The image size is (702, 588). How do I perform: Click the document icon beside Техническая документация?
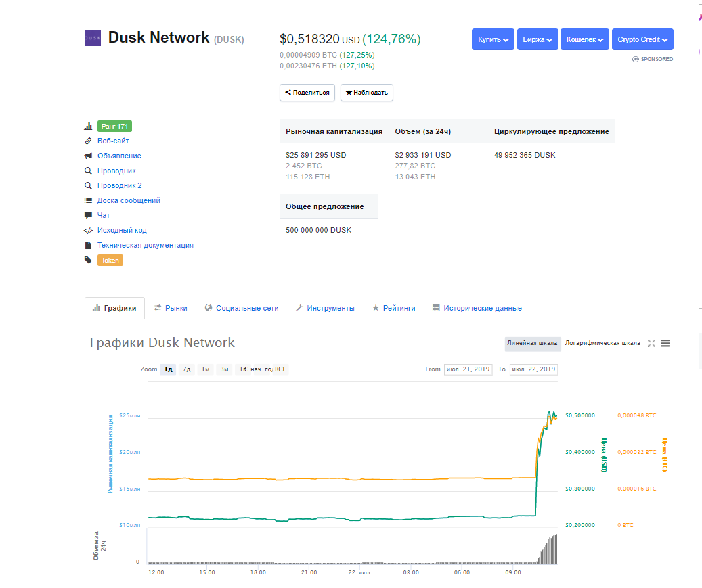click(x=88, y=245)
